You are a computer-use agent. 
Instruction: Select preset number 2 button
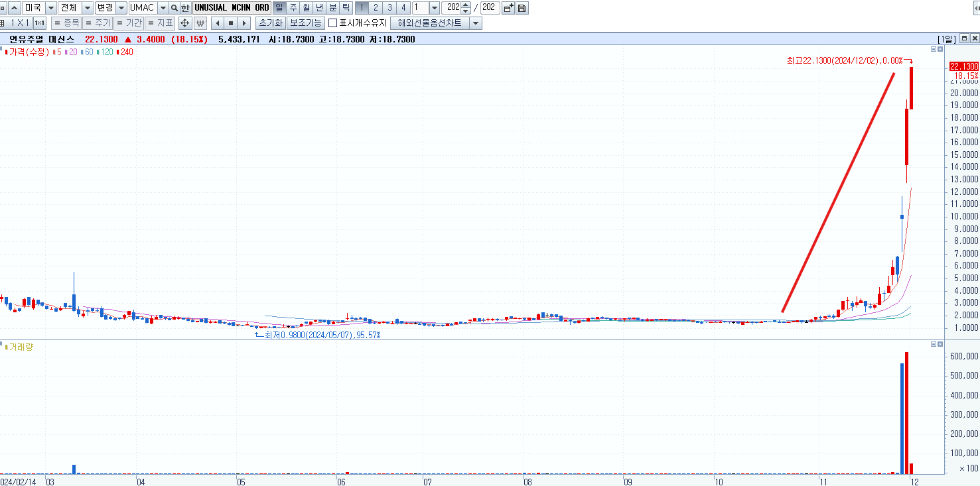click(x=376, y=8)
